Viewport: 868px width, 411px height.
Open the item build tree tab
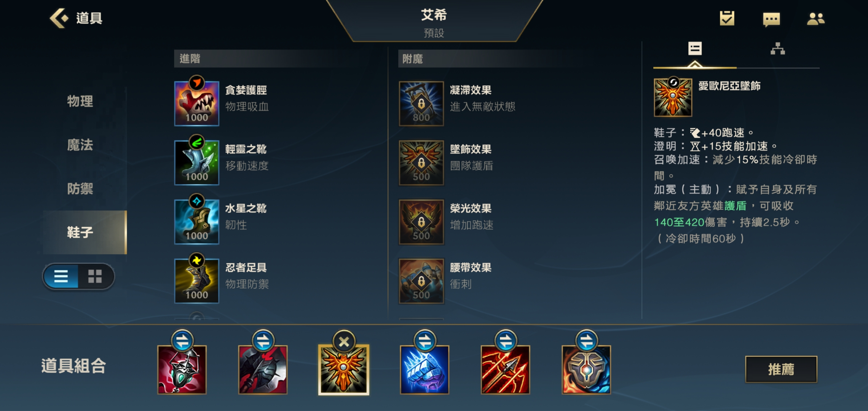(777, 49)
